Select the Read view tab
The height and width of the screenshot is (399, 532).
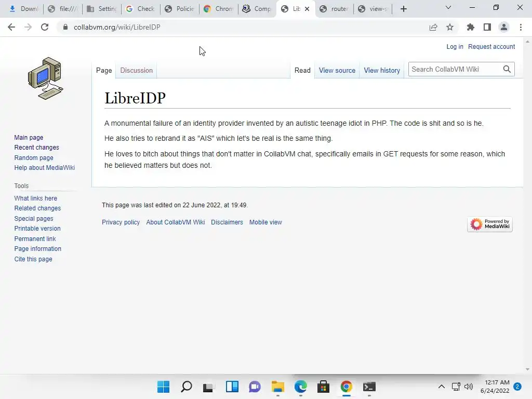point(302,70)
